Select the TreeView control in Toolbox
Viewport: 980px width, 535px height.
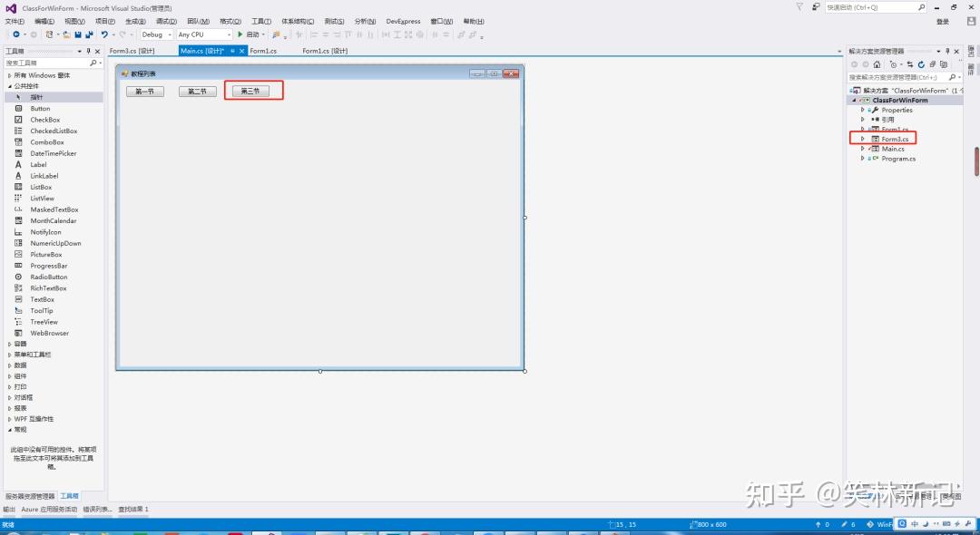pos(54,322)
